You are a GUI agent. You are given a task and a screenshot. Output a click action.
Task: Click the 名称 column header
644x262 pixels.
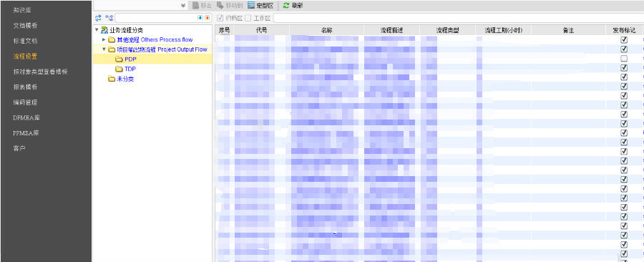(x=326, y=30)
